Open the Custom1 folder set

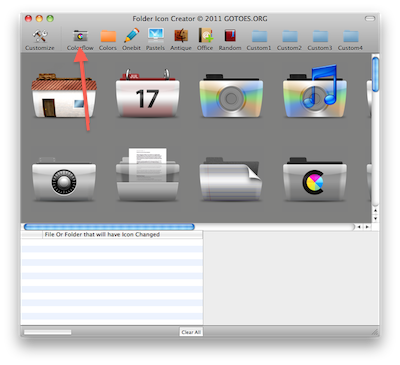(259, 40)
